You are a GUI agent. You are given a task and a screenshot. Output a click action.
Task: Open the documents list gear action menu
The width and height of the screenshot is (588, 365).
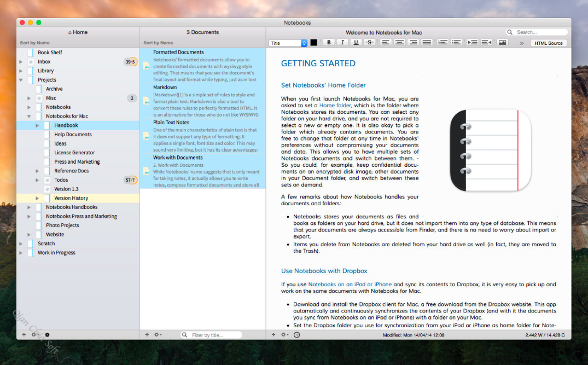pyautogui.click(x=158, y=334)
